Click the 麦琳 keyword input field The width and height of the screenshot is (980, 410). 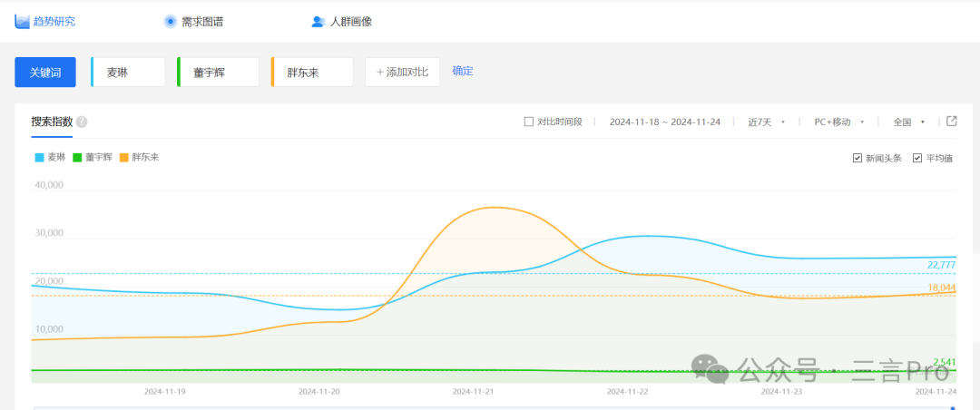click(129, 72)
